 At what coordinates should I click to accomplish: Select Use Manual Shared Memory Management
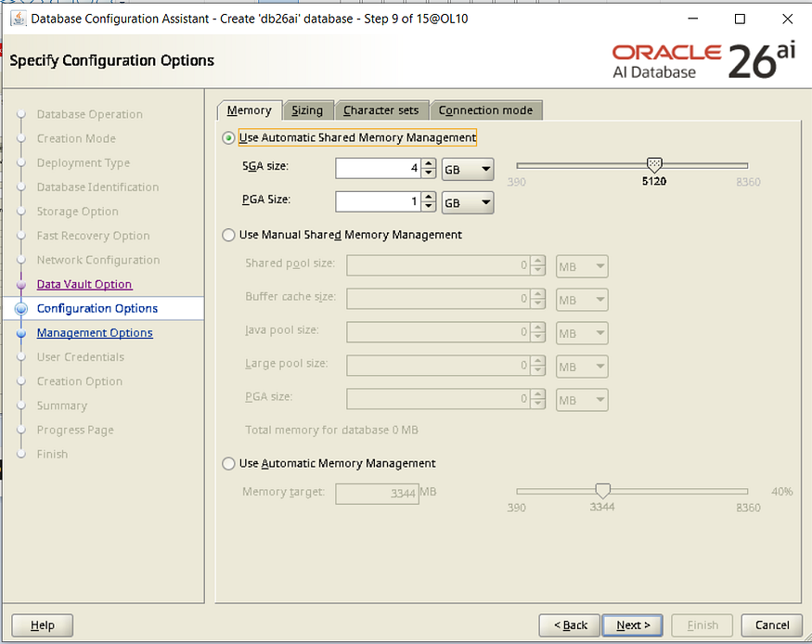click(x=228, y=235)
